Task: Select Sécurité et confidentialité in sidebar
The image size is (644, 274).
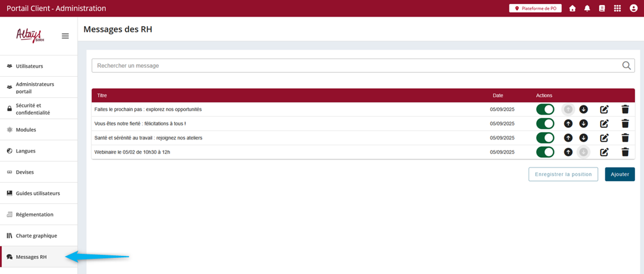Action: pyautogui.click(x=33, y=109)
